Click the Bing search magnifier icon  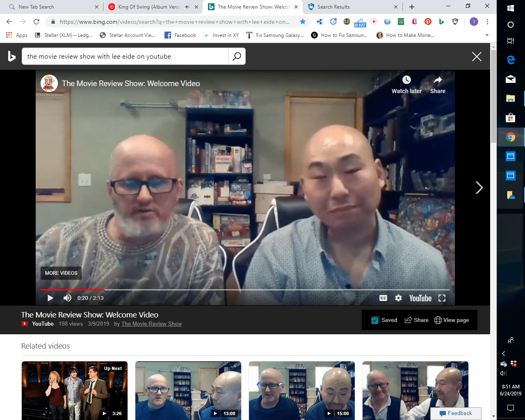[237, 57]
